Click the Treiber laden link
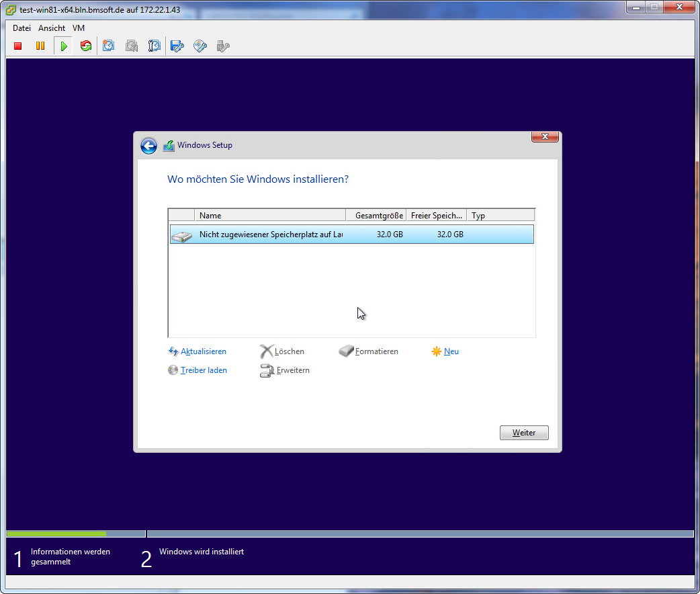This screenshot has width=700, height=594. pyautogui.click(x=204, y=370)
